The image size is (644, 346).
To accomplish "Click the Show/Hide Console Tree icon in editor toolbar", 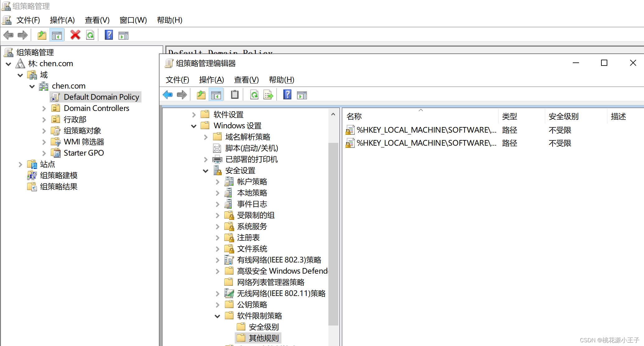I will click(x=216, y=95).
